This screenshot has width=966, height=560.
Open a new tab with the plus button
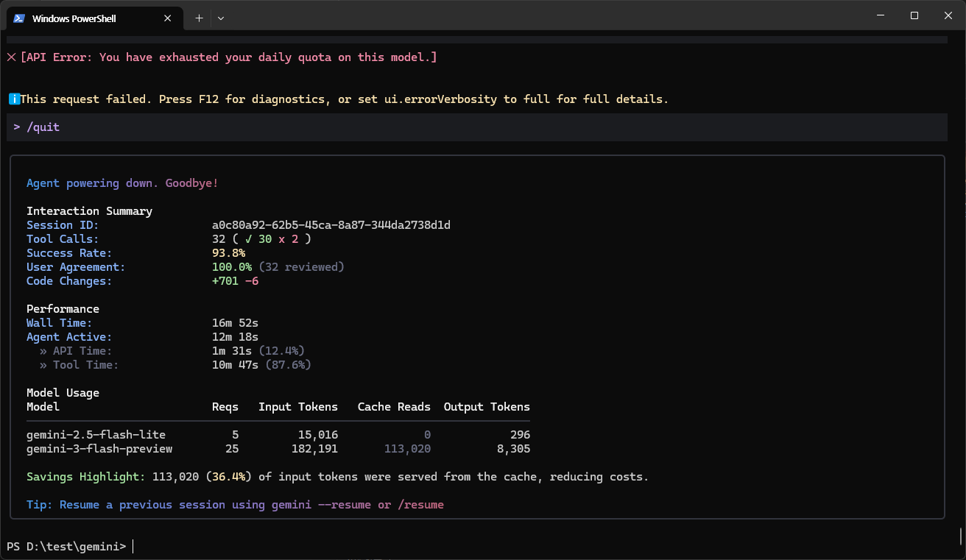(x=199, y=18)
